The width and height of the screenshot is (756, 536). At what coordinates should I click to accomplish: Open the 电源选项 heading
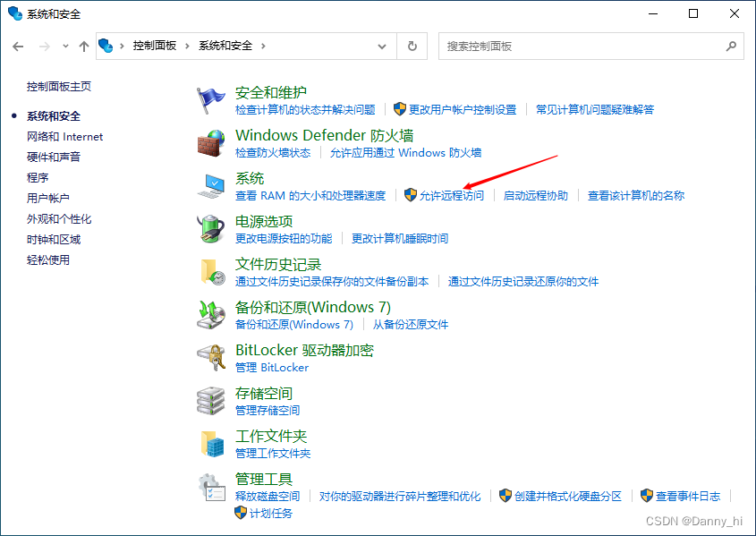pyautogui.click(x=264, y=221)
